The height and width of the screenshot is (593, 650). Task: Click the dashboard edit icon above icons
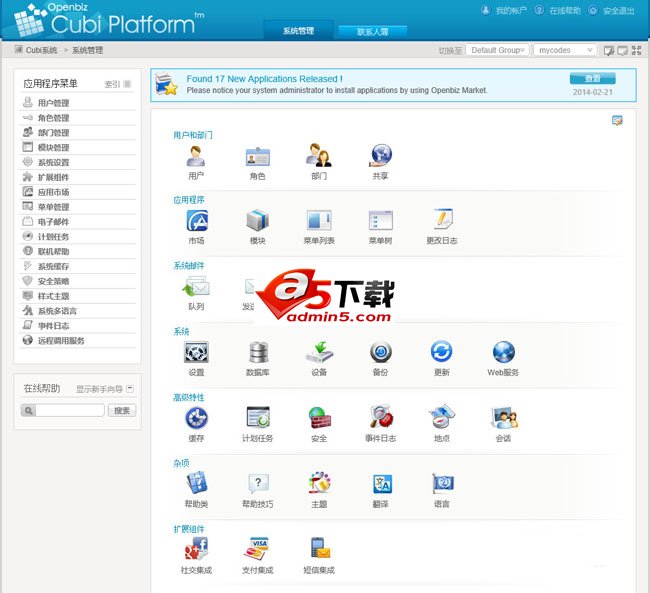coord(617,121)
